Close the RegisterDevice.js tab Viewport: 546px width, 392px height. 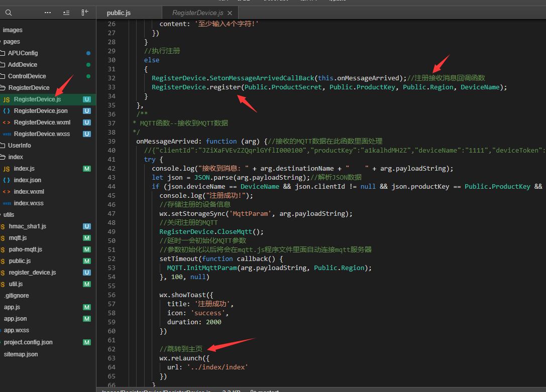(x=230, y=13)
